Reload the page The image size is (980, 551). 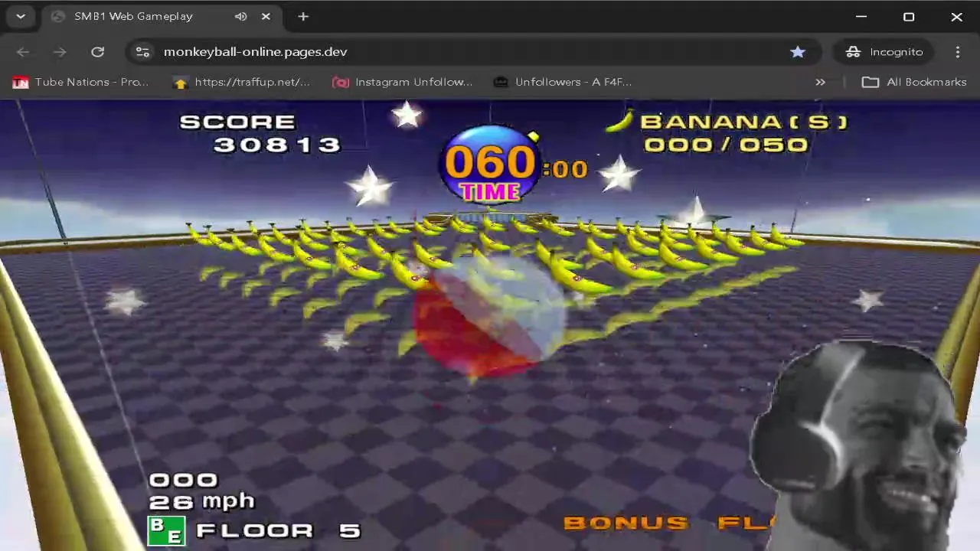pyautogui.click(x=97, y=51)
